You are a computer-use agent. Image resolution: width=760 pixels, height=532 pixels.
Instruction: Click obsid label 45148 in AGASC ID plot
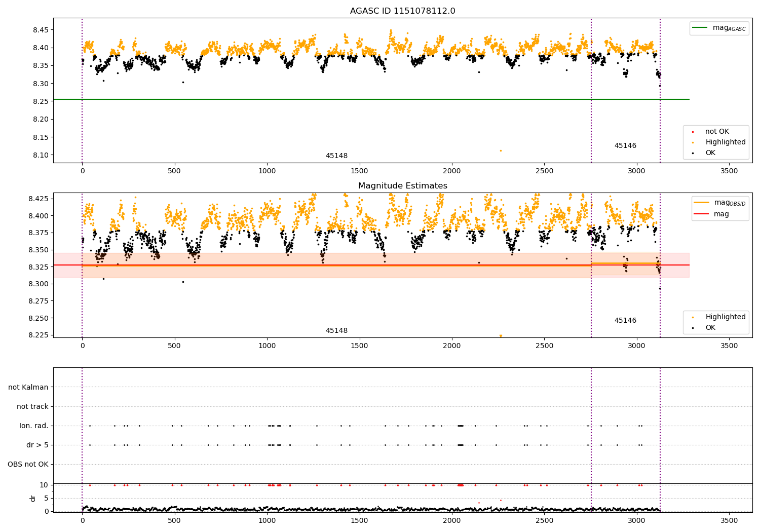point(336,156)
